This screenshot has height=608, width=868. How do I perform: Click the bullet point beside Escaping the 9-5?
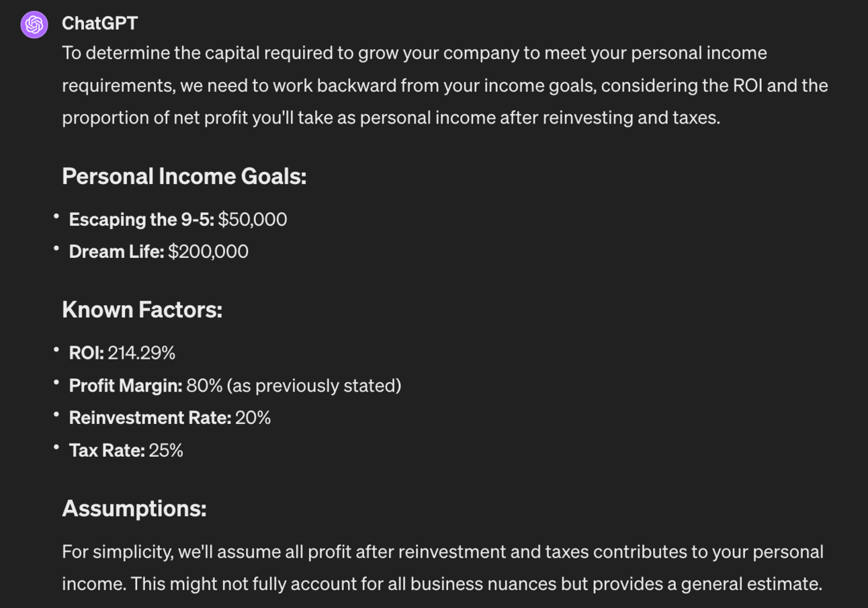[x=56, y=217]
